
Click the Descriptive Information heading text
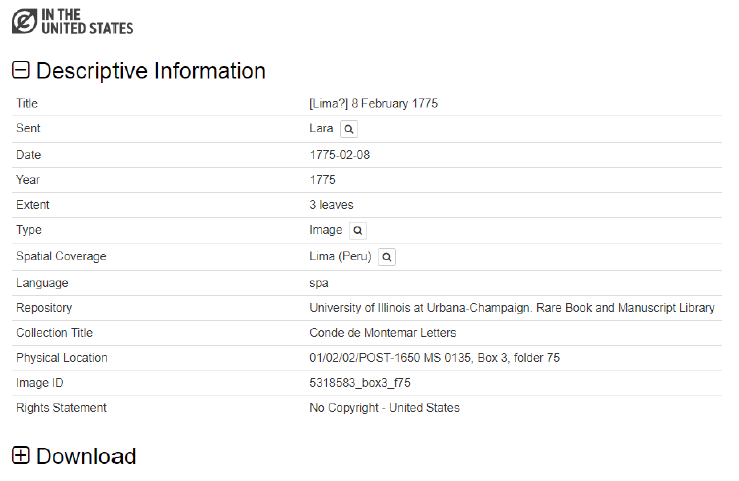pyautogui.click(x=150, y=71)
